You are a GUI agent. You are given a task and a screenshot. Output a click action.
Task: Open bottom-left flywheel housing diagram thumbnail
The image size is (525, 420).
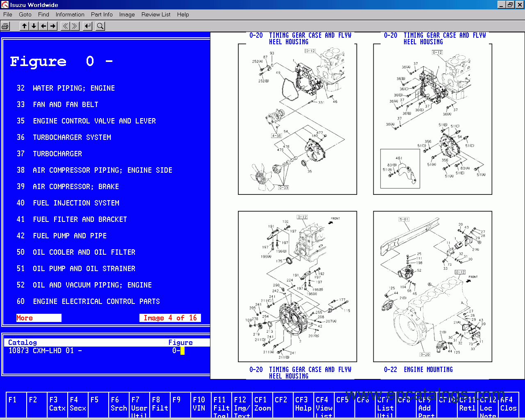click(297, 286)
